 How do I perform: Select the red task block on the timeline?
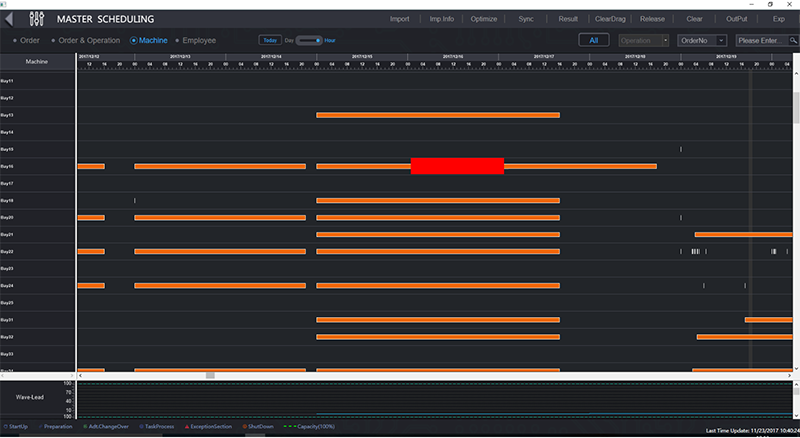pos(457,166)
